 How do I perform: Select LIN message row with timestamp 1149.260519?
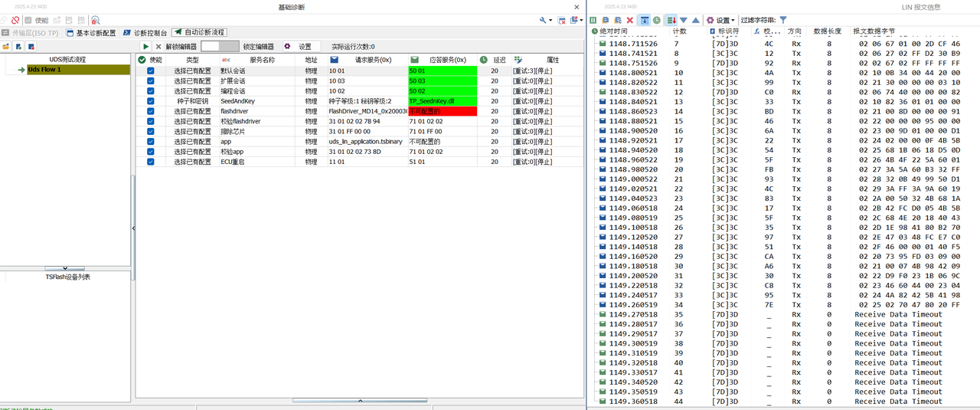tap(784, 304)
